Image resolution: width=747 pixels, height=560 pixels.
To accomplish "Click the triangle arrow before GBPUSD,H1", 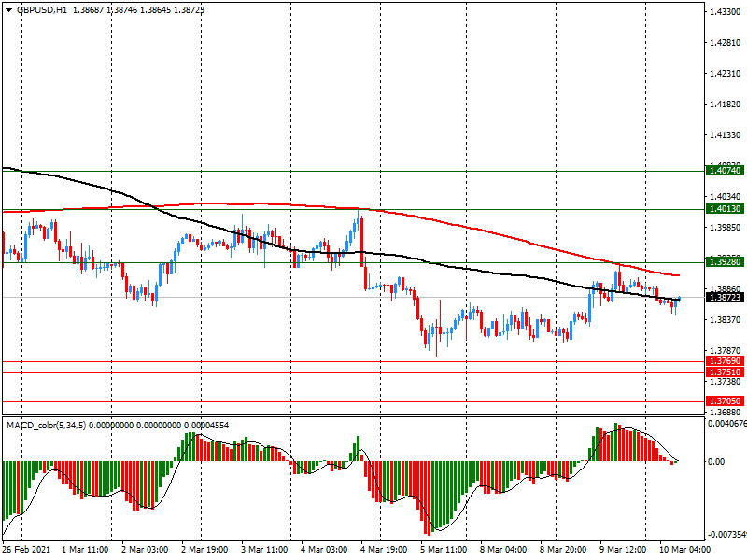I will point(8,8).
